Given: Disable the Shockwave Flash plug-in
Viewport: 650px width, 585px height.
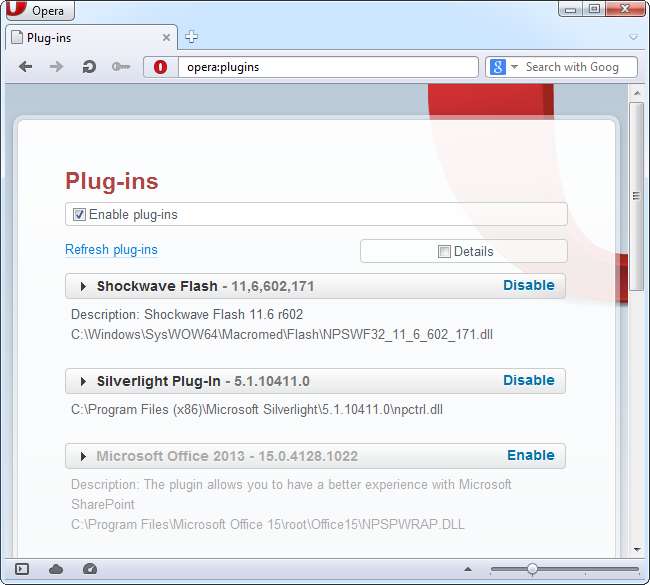Looking at the screenshot, I should tap(529, 285).
